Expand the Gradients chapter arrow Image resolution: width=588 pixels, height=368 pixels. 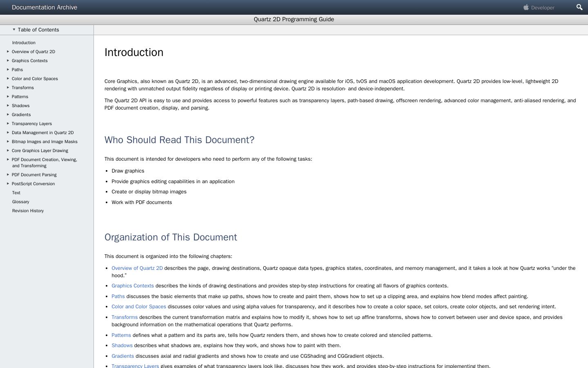(8, 114)
